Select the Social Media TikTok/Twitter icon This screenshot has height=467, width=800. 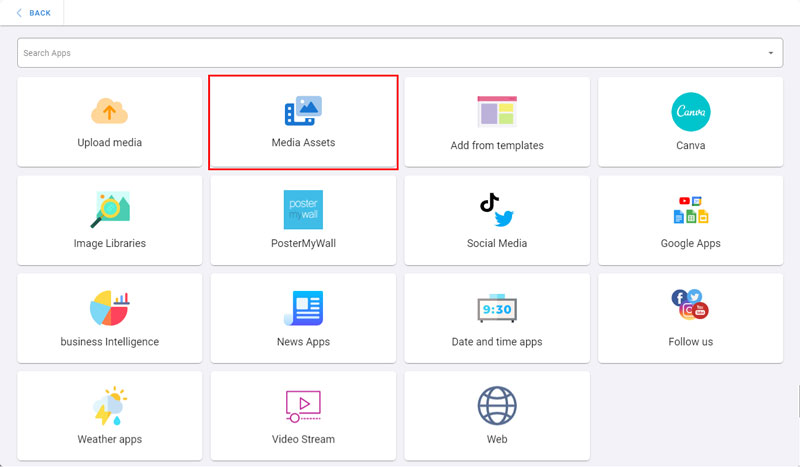(497, 209)
